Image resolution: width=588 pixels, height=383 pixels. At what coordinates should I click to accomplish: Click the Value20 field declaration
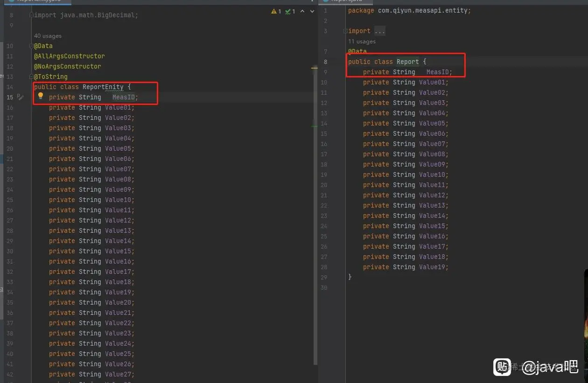click(91, 302)
